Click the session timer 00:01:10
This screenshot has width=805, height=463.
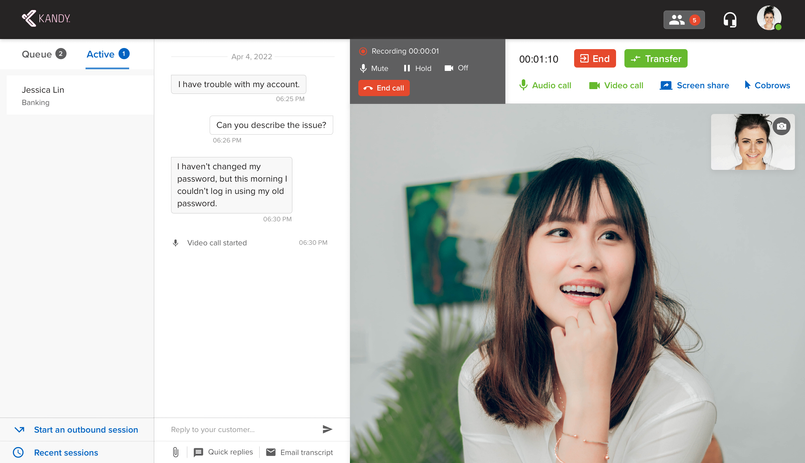(539, 59)
